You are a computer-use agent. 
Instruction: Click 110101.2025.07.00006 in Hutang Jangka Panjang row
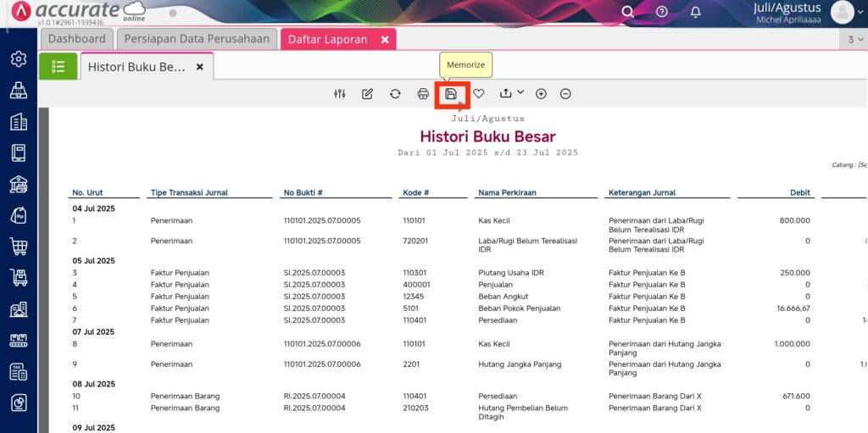pos(322,364)
